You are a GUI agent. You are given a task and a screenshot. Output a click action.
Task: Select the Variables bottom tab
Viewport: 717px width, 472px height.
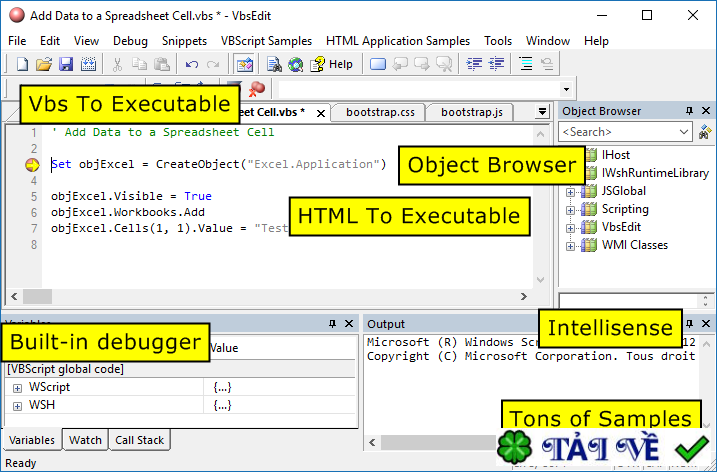[32, 440]
